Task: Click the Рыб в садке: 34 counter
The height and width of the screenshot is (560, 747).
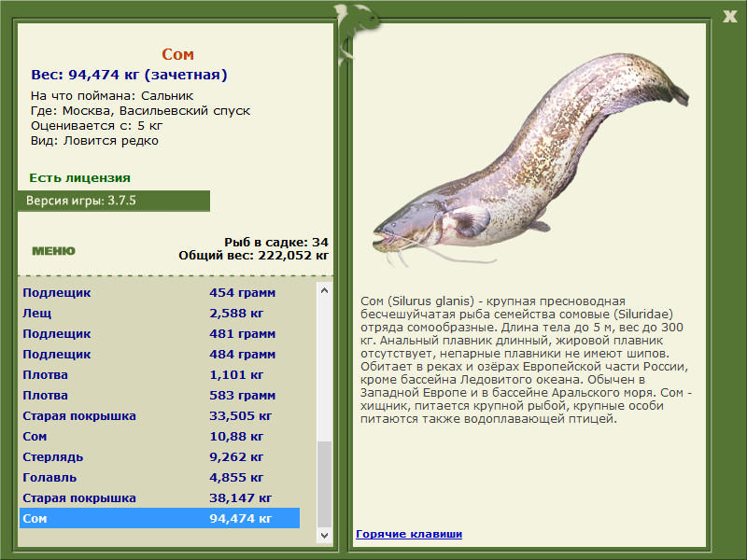Action: [x=276, y=242]
